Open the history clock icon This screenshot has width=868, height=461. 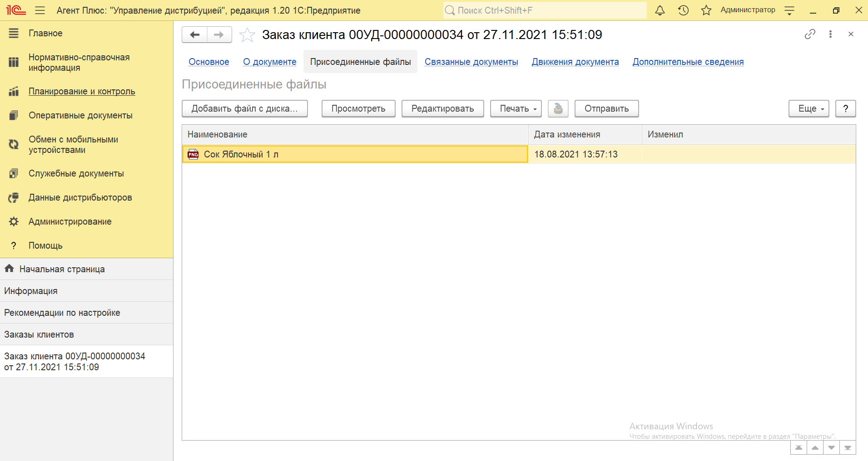tap(683, 10)
